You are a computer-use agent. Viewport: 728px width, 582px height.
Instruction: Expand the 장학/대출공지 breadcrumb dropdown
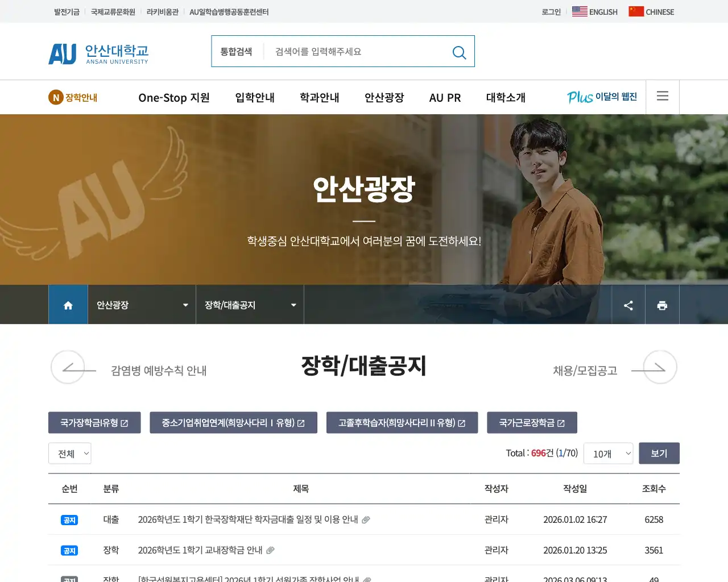pos(293,305)
